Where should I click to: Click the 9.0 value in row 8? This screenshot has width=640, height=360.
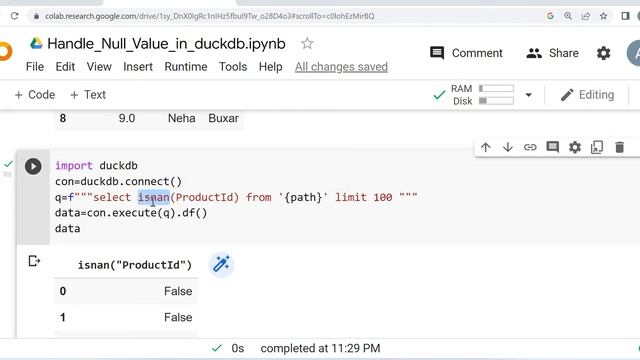pyautogui.click(x=127, y=118)
